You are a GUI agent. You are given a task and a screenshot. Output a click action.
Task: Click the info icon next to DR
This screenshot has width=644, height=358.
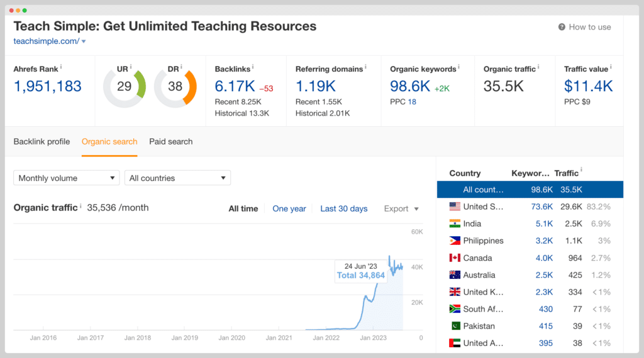tap(181, 67)
